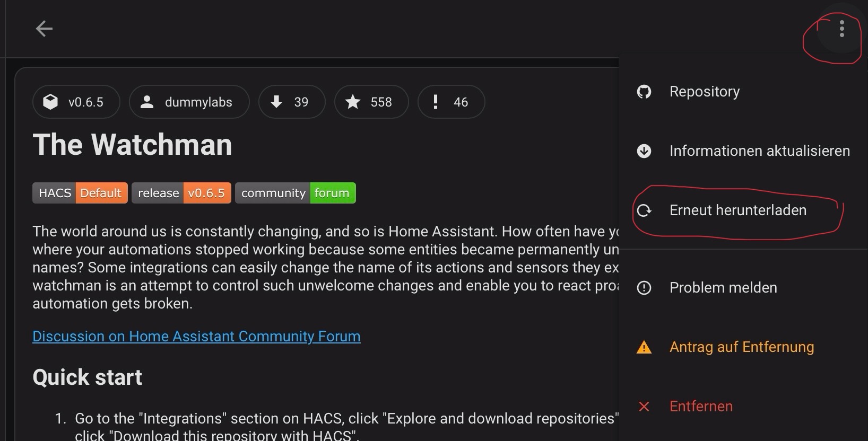Choose Informationen aktualisieren from the menu
This screenshot has height=441, width=868.
[759, 151]
